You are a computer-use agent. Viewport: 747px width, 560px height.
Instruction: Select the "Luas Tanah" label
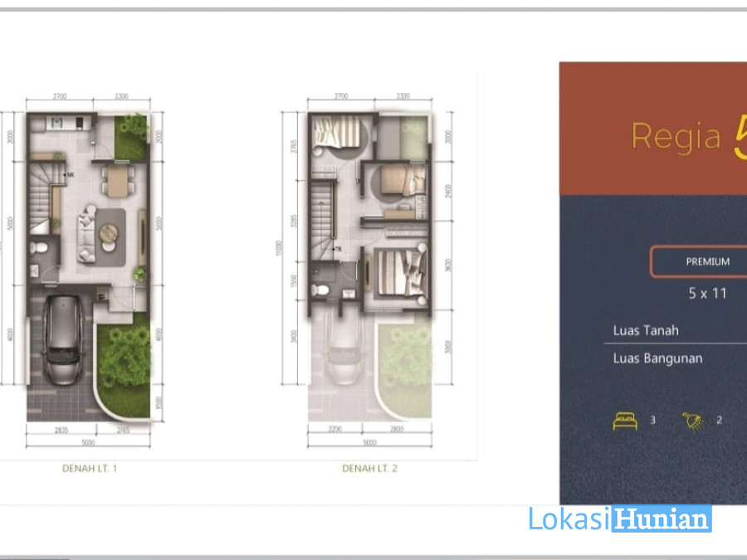(x=646, y=330)
